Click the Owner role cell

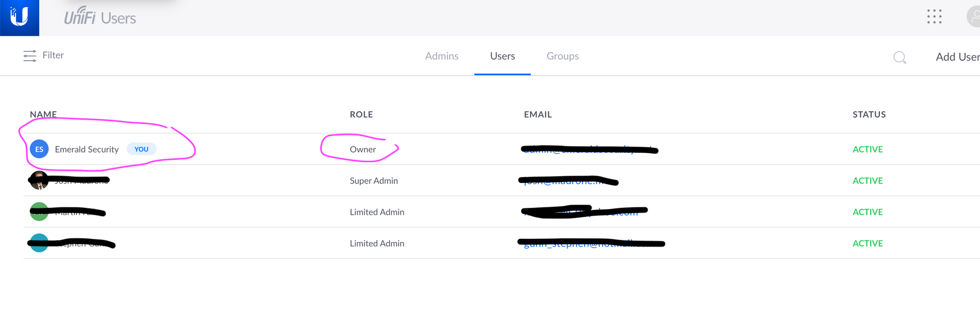click(363, 149)
